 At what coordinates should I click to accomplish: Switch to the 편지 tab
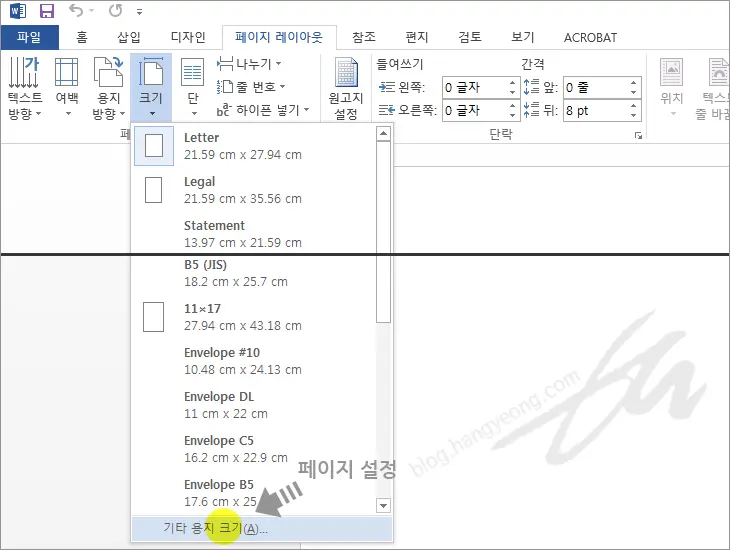click(417, 37)
